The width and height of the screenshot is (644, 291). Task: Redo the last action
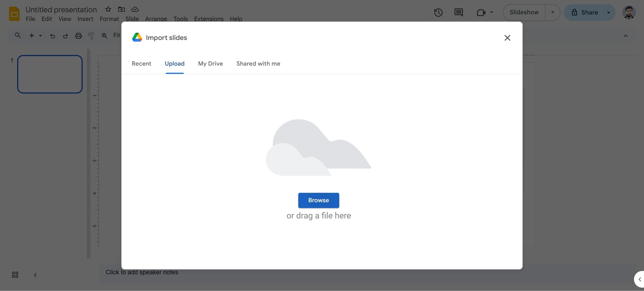pos(65,36)
